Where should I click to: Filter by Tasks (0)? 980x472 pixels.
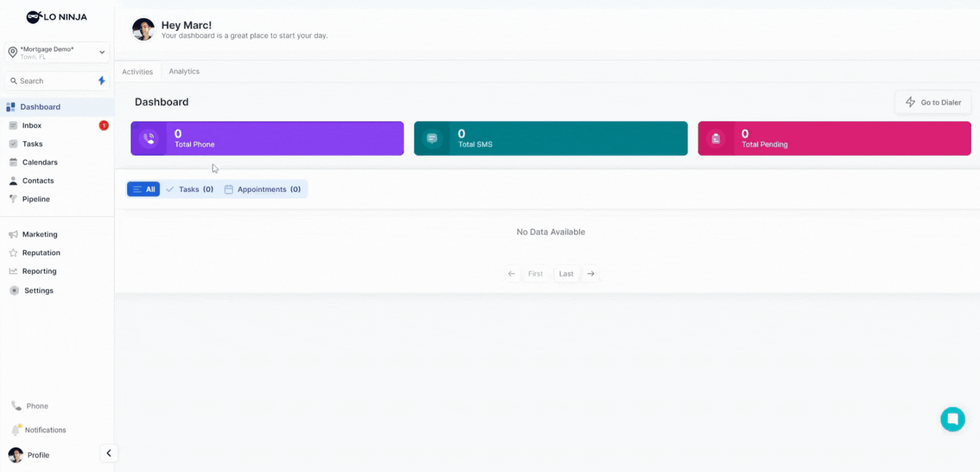coord(190,189)
